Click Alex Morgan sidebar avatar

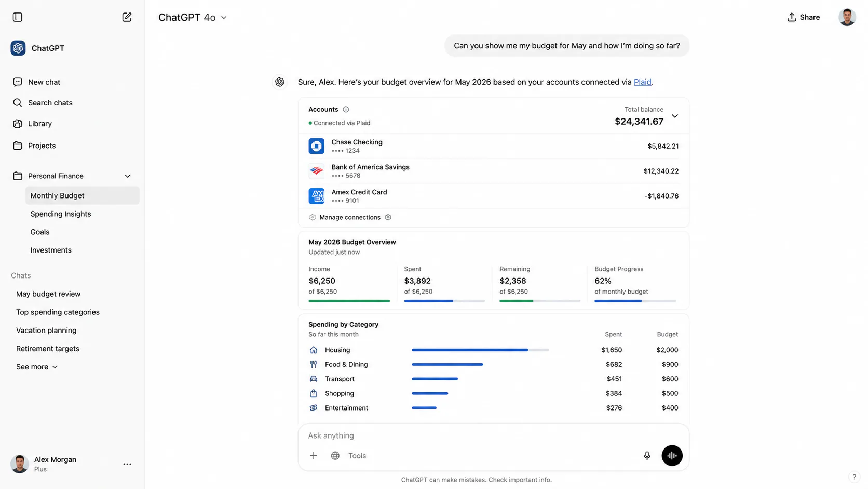pos(20,464)
